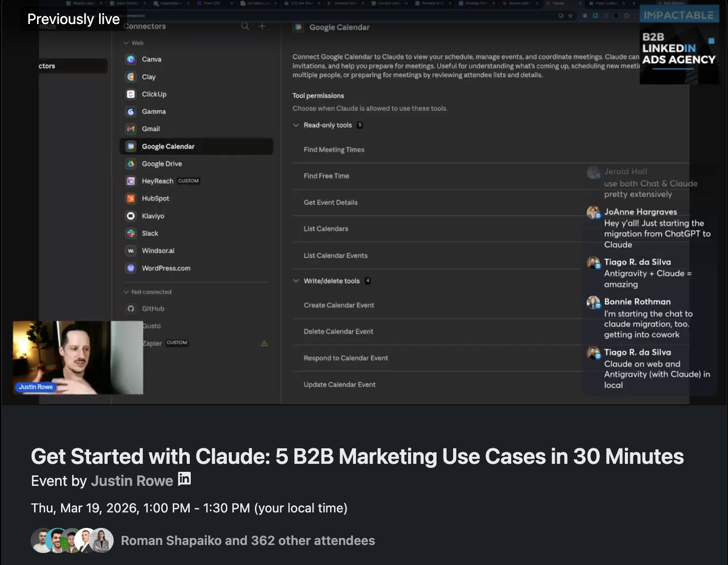Click Tiago's 'Claude on web' chat comment
Viewport: 728px width, 565px height.
[657, 375]
